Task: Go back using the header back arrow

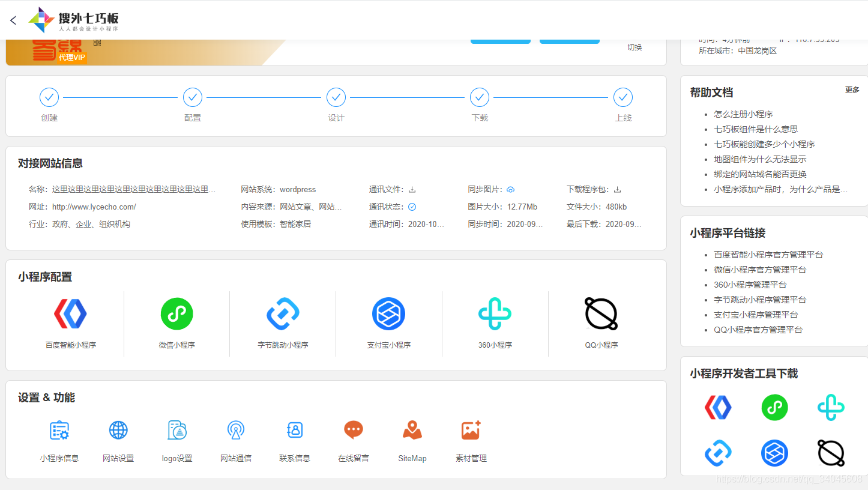Action: 13,20
